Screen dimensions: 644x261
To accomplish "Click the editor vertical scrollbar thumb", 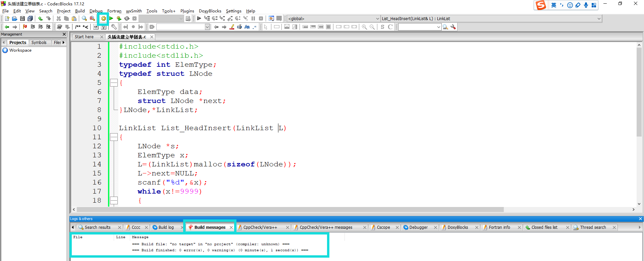I will click(639, 92).
